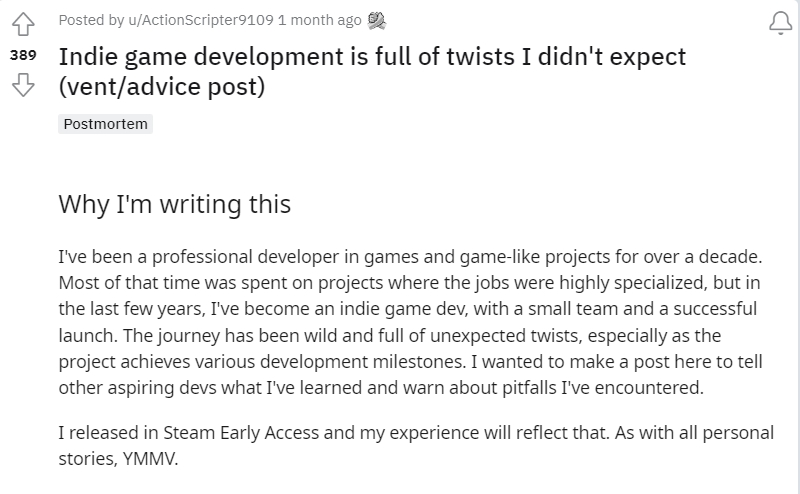
Task: Click the phrase "pitfalls I've encountered"
Action: pos(603,388)
